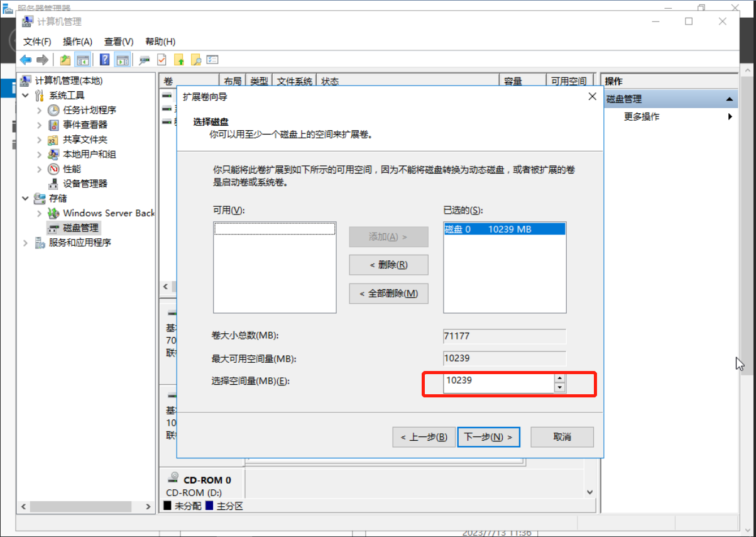Click the Refresh disk connection toolbar icon
Viewport: 756px width, 537px height.
click(x=145, y=60)
